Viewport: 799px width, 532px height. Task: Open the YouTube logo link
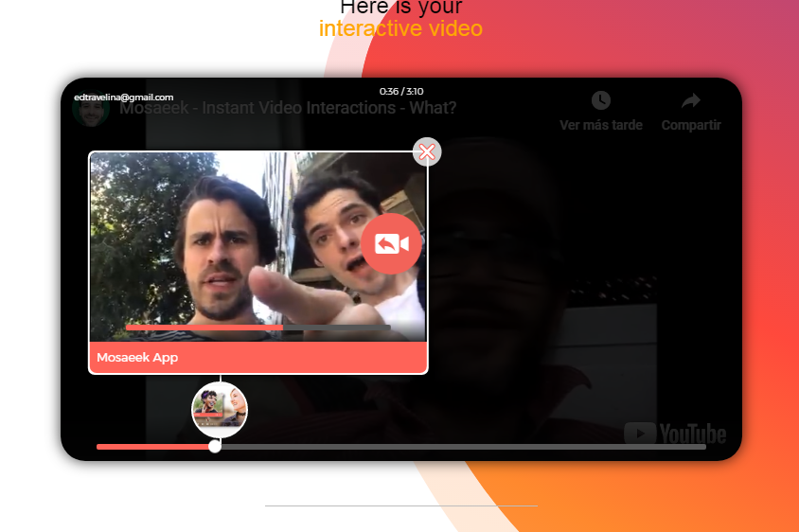point(675,434)
